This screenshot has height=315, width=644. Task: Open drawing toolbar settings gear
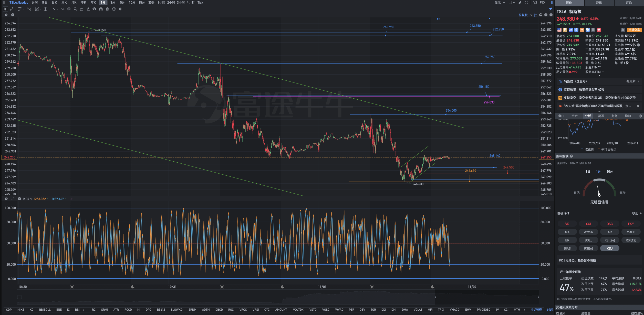pos(120,9)
